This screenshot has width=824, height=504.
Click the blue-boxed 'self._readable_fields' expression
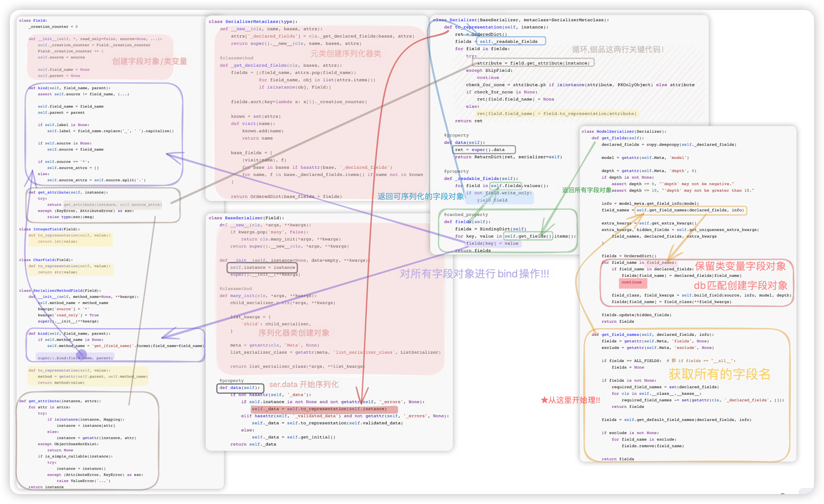(509, 41)
